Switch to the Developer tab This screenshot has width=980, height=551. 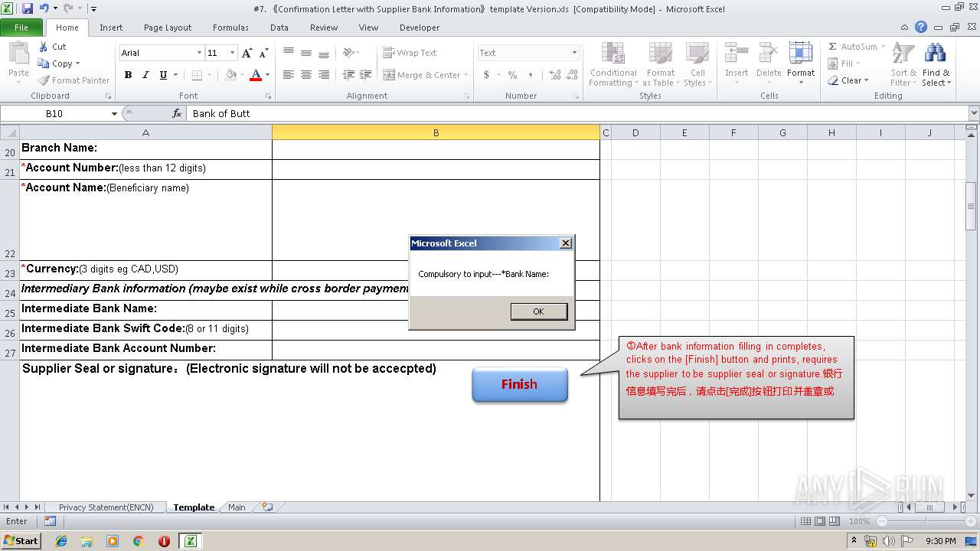tap(420, 28)
